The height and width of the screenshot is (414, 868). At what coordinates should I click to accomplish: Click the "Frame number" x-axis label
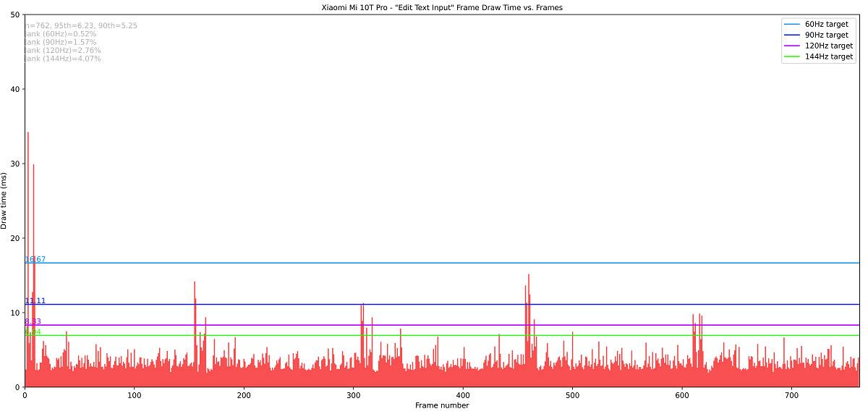coord(442,405)
